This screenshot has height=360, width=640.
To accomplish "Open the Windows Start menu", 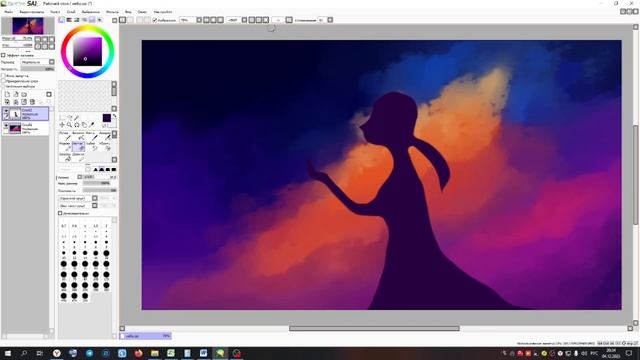I will pyautogui.click(x=7, y=353).
